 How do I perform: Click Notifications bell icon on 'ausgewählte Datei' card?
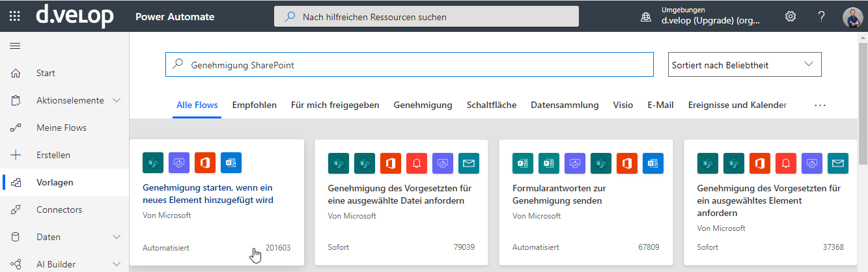(417, 163)
